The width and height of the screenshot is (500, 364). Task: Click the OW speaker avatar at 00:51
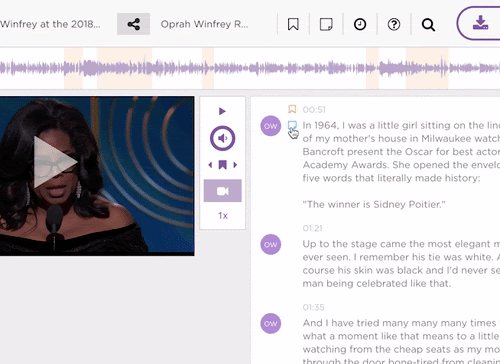pos(270,126)
